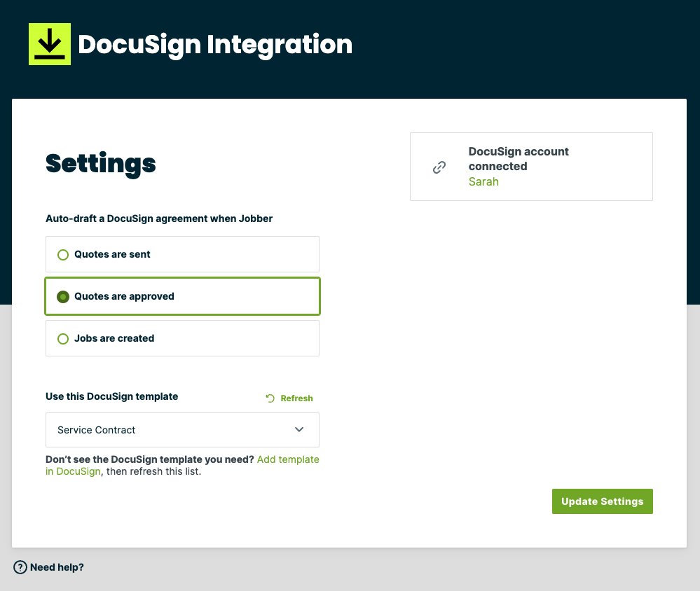Select the Quotes are sent radio button

click(63, 255)
